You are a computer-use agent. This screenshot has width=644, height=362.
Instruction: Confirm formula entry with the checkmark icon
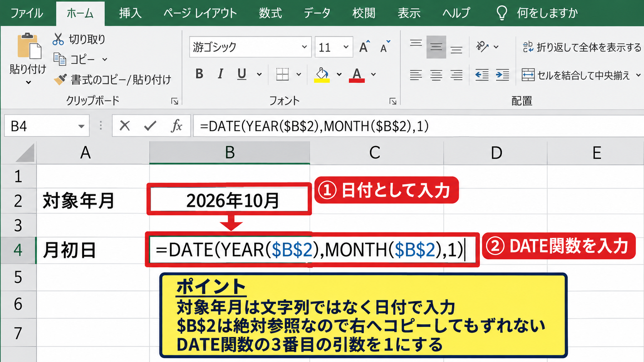coord(150,125)
